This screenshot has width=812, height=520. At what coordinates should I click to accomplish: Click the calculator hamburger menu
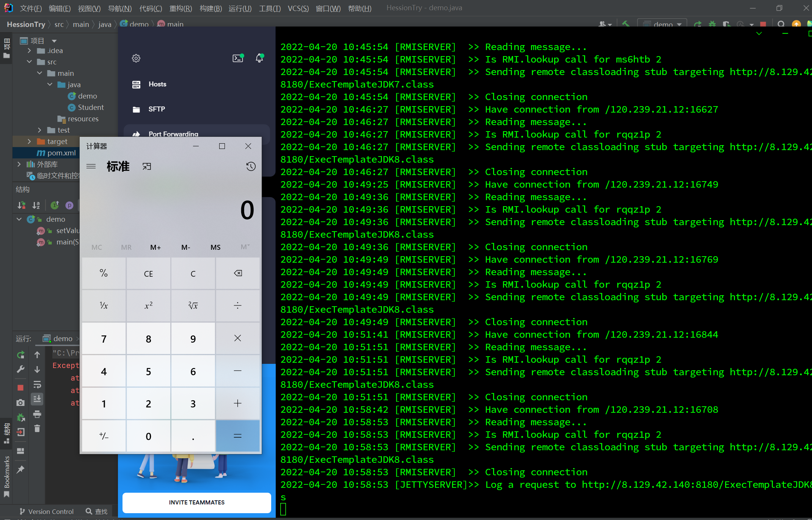coord(91,166)
